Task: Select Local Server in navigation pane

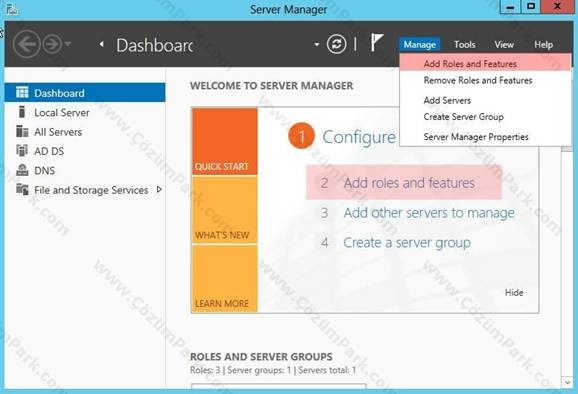Action: [85, 112]
